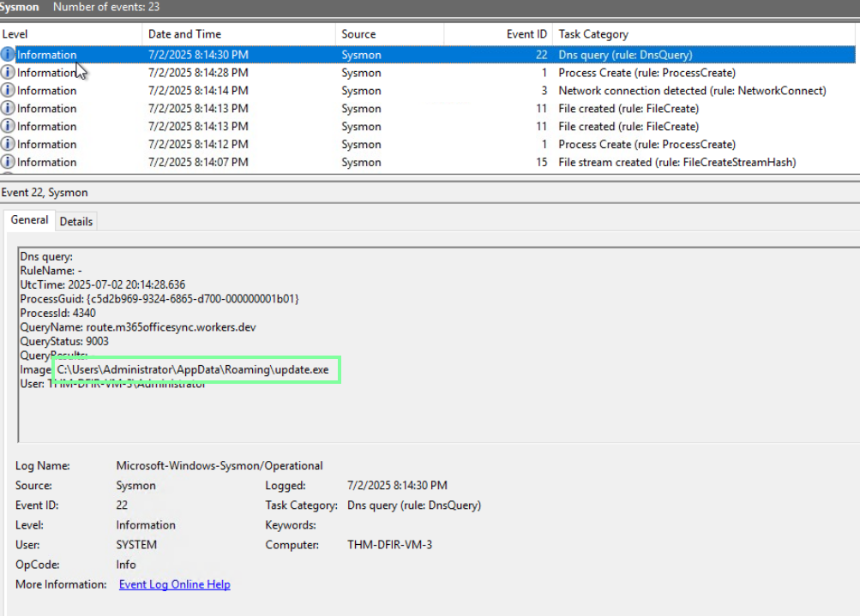The width and height of the screenshot is (860, 616).
Task: Select the General tab
Action: click(x=29, y=220)
